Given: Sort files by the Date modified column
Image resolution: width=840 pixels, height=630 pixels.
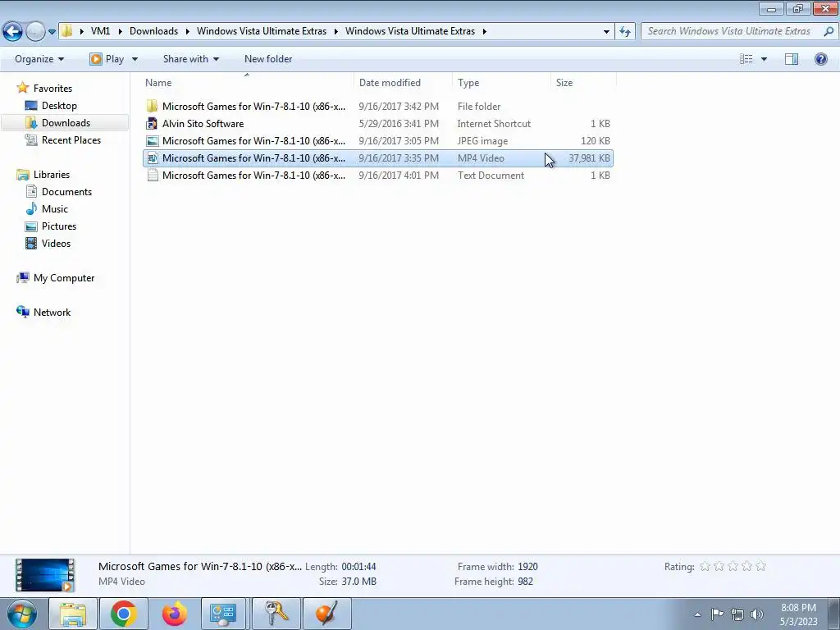Looking at the screenshot, I should coord(403,83).
